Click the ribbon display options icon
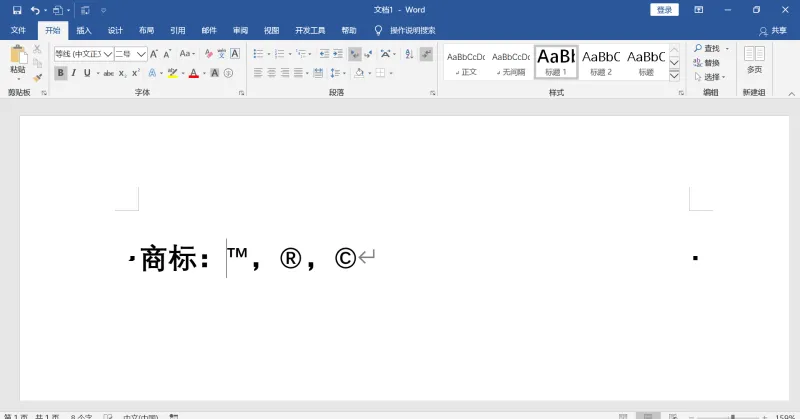 coord(698,10)
